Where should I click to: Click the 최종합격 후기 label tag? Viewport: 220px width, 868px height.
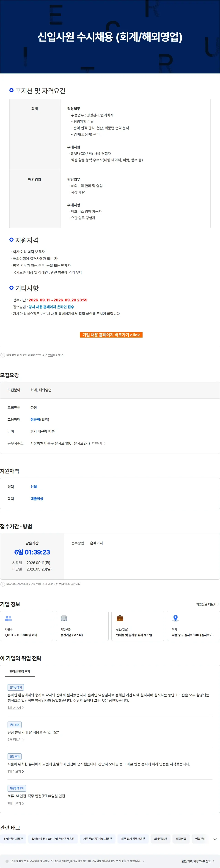(17, 788)
